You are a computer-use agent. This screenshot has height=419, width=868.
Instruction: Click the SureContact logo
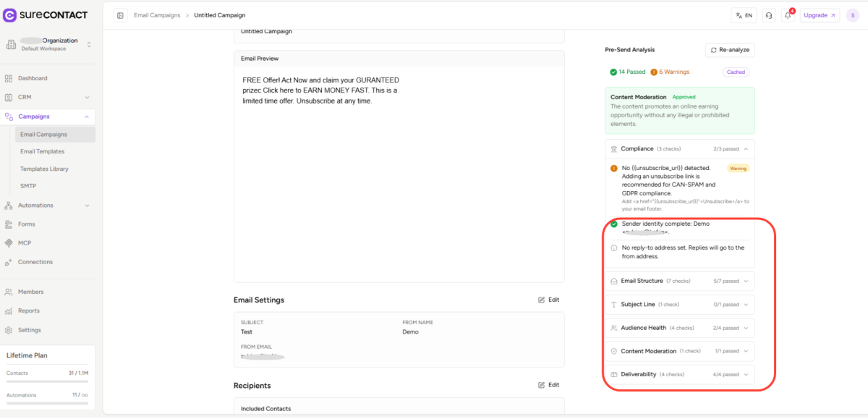(47, 14)
